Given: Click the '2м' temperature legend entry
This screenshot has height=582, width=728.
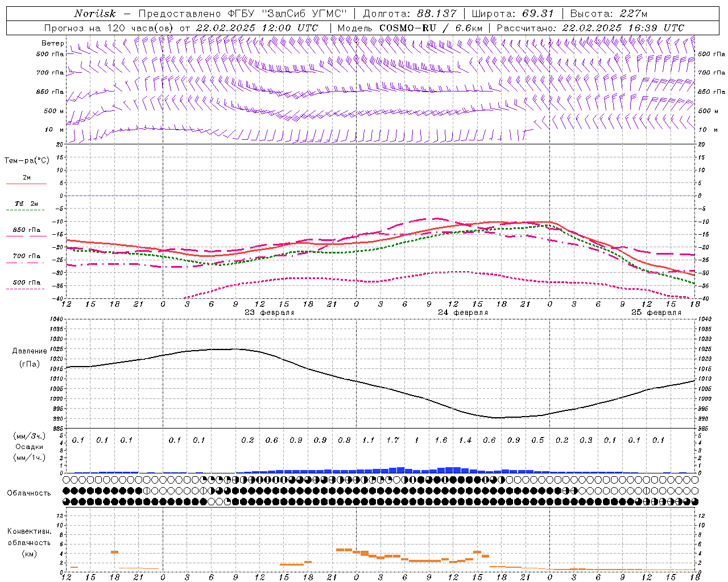Looking at the screenshot, I should click(x=27, y=178).
